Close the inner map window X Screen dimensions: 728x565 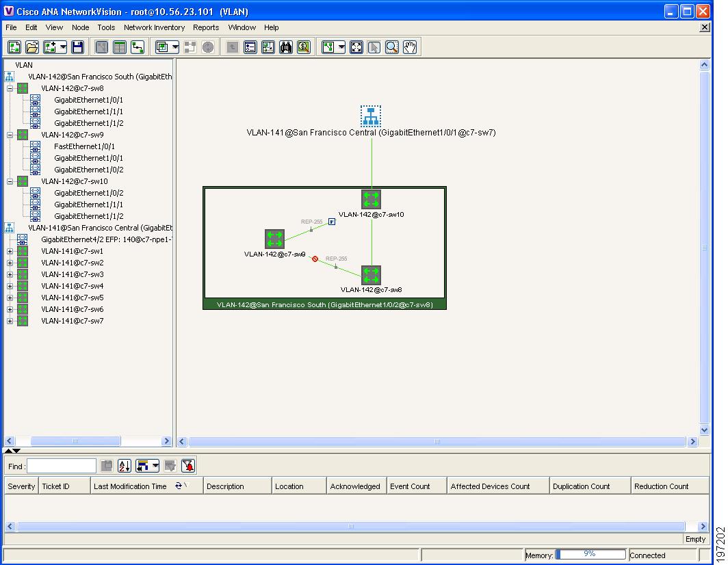(x=704, y=27)
